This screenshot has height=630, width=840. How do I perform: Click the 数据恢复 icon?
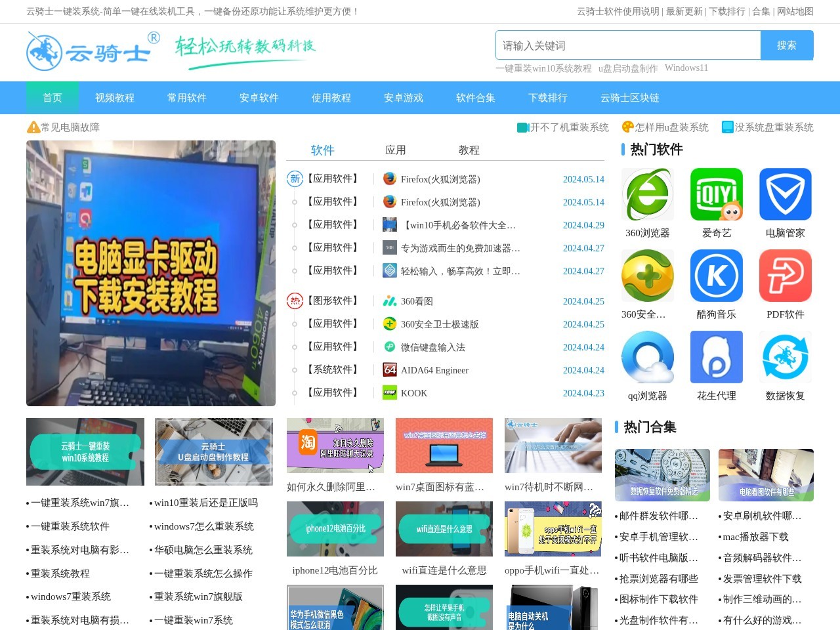tap(785, 357)
